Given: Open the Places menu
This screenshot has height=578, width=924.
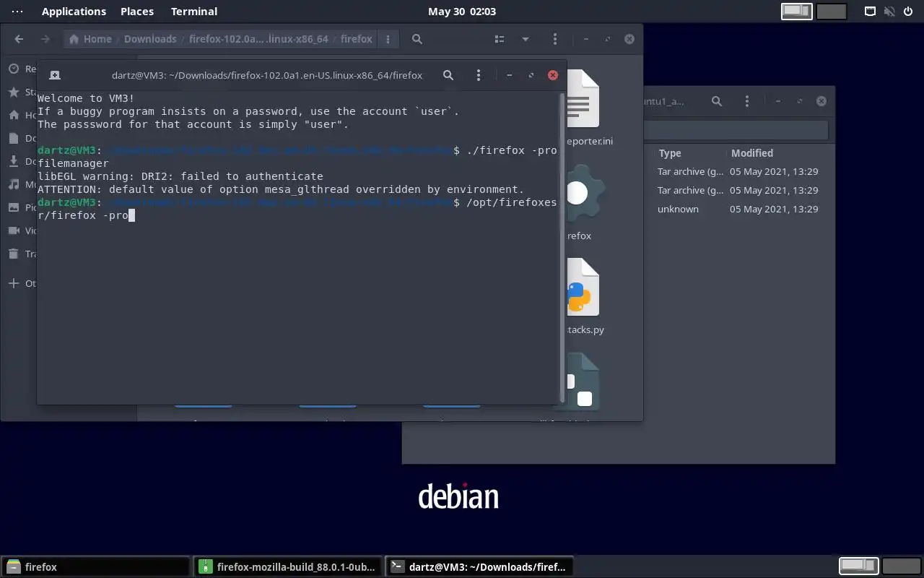Looking at the screenshot, I should tap(137, 12).
